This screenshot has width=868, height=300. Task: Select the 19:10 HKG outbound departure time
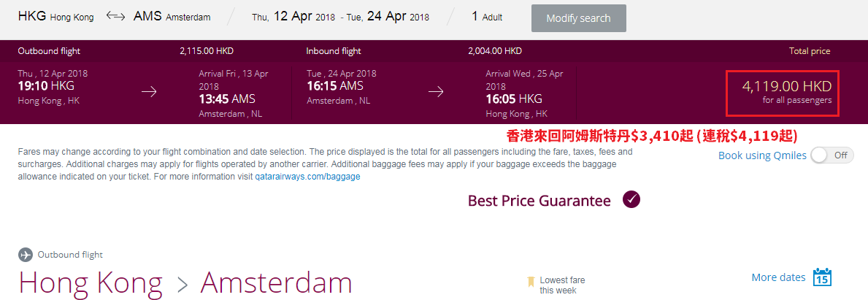click(x=46, y=86)
